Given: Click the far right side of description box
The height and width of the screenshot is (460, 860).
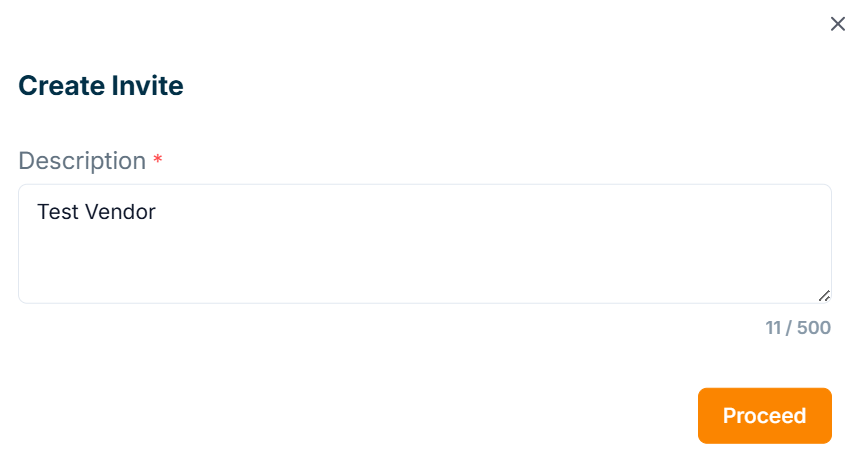Looking at the screenshot, I should (800, 240).
